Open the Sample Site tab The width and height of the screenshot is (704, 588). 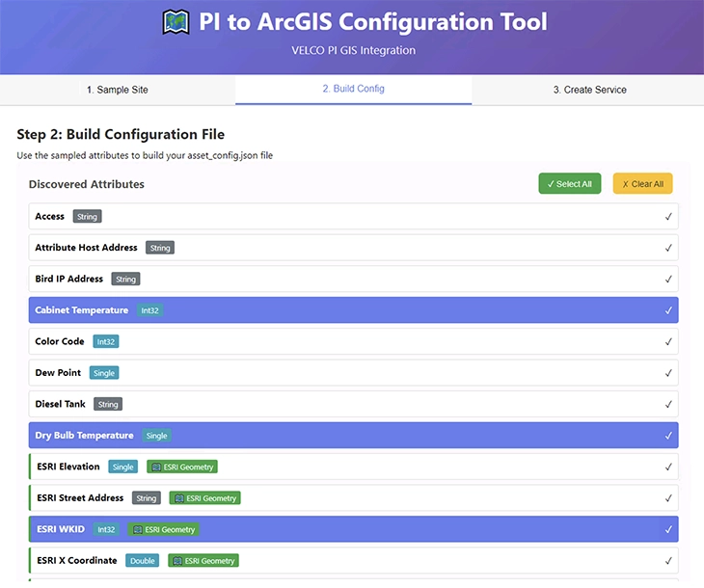tap(118, 90)
